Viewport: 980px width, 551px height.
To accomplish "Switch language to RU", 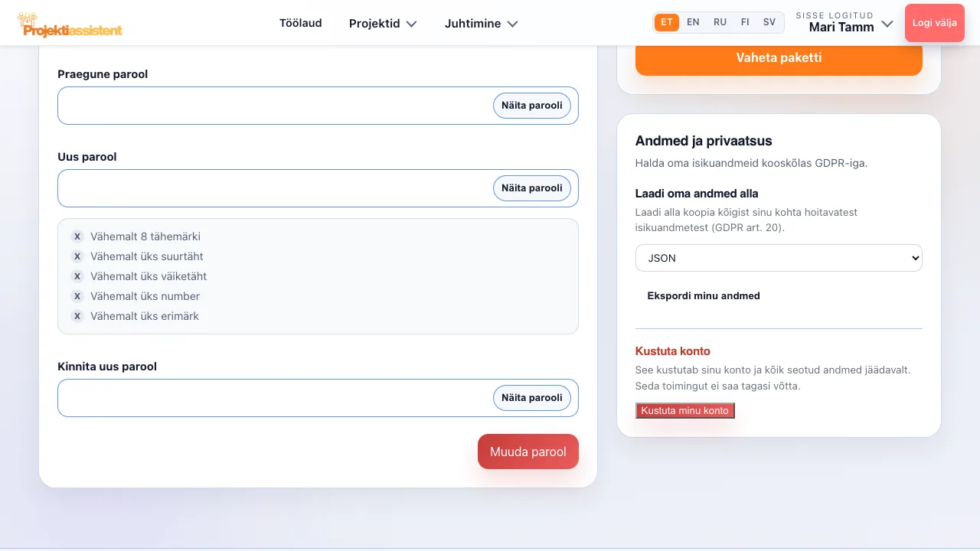I will [x=720, y=22].
